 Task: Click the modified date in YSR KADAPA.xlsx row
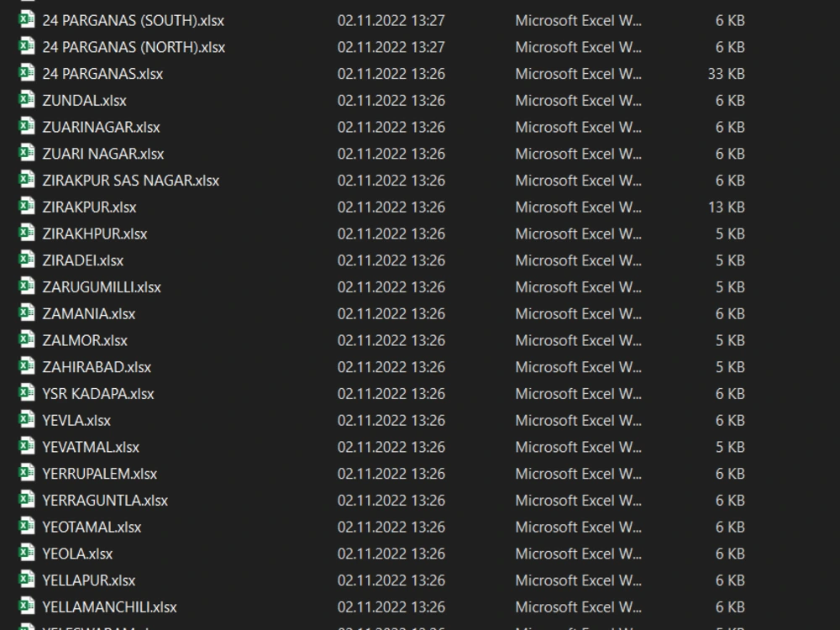coord(391,394)
